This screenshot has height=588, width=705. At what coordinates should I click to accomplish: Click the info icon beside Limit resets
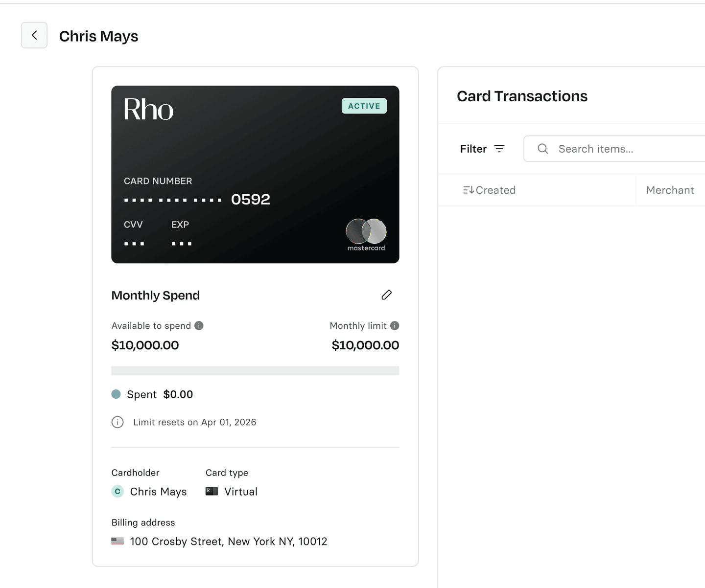tap(117, 422)
